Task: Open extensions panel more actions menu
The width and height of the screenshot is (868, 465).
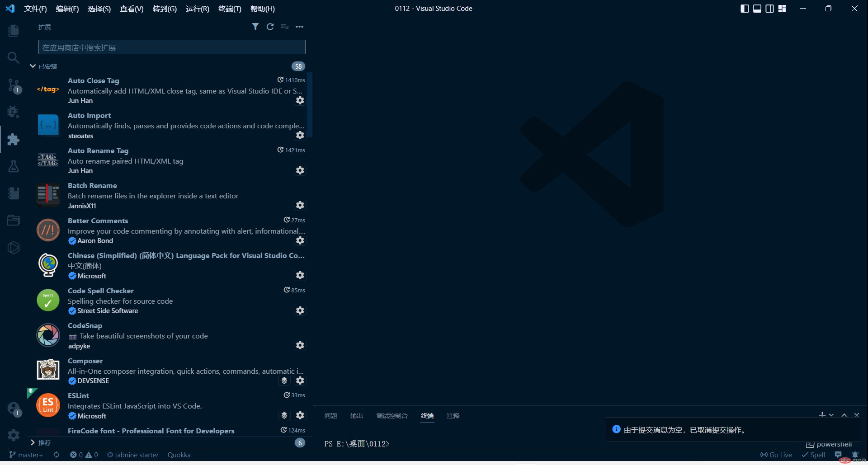Action: click(x=299, y=27)
